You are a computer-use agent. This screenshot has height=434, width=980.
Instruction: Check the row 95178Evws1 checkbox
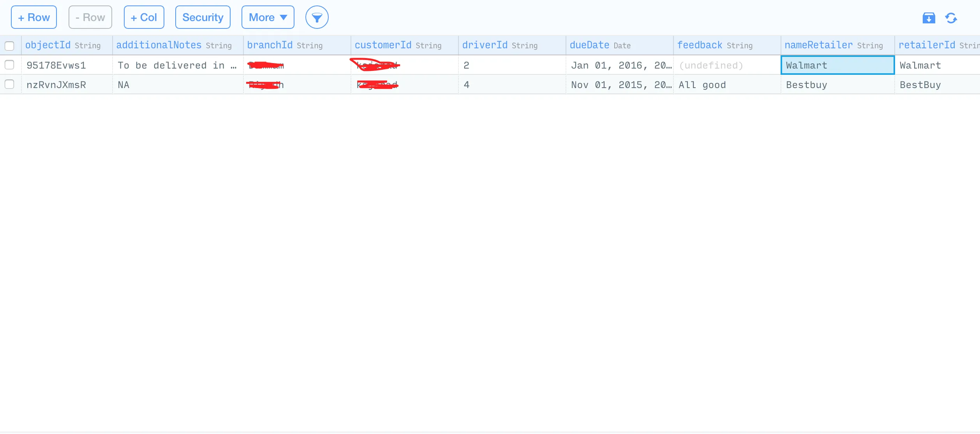(9, 65)
